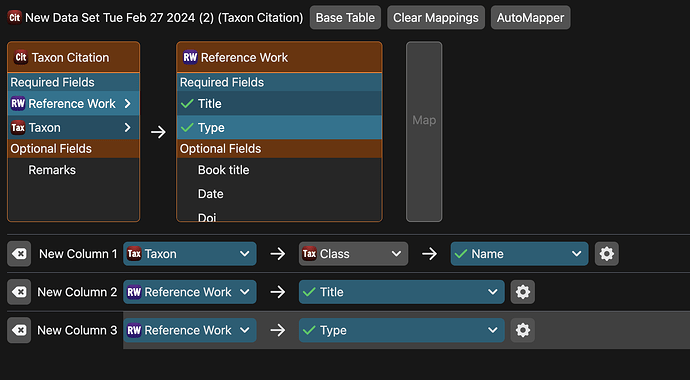Select Taxon in Taxon Citation list
Screen dimensions: 690x380
(73, 128)
